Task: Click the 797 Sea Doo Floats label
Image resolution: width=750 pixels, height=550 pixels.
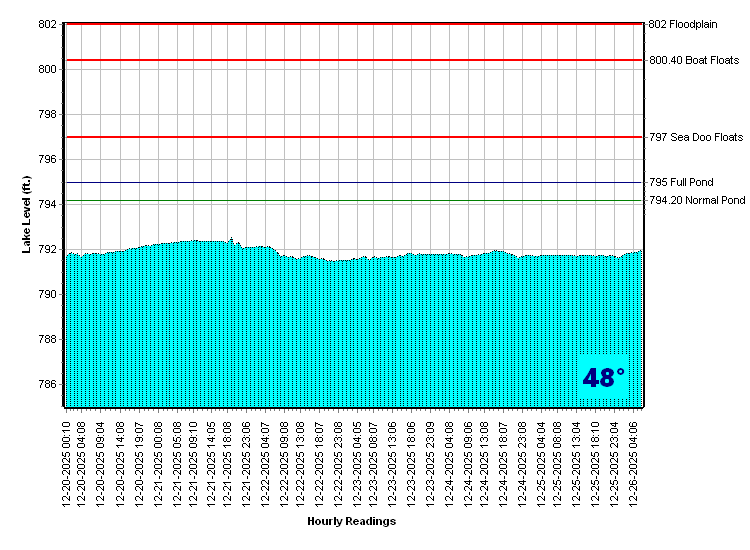Action: click(696, 137)
